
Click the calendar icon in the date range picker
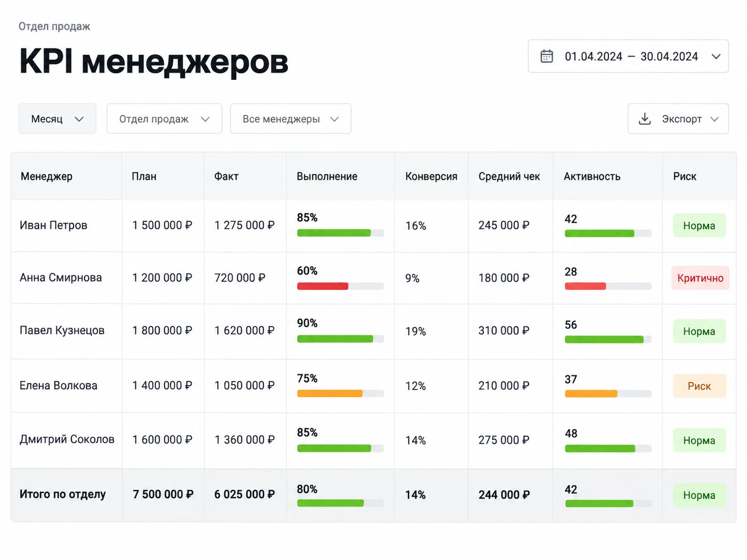pos(547,56)
